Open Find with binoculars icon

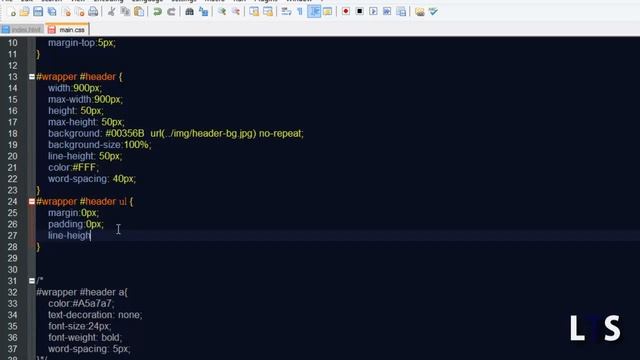tap(189, 12)
